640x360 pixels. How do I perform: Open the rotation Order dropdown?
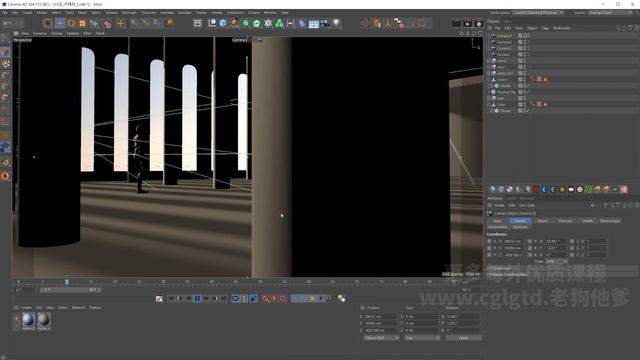[x=557, y=261]
